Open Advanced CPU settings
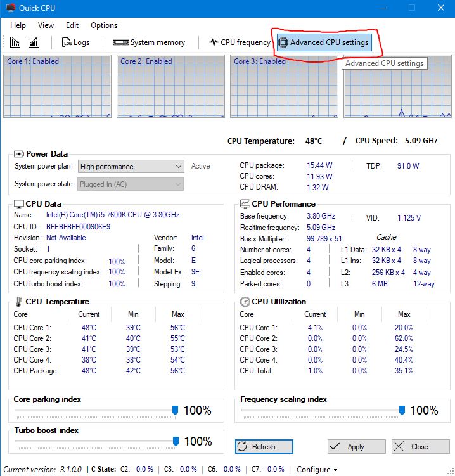The image size is (455, 476). 324,42
